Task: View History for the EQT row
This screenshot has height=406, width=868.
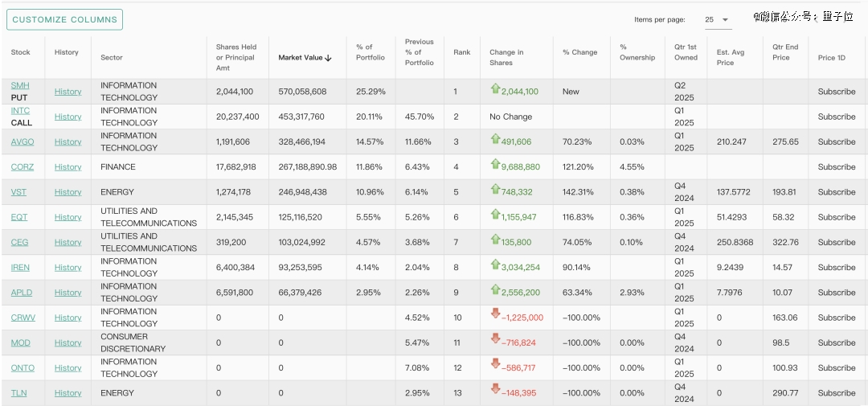Action: (68, 217)
